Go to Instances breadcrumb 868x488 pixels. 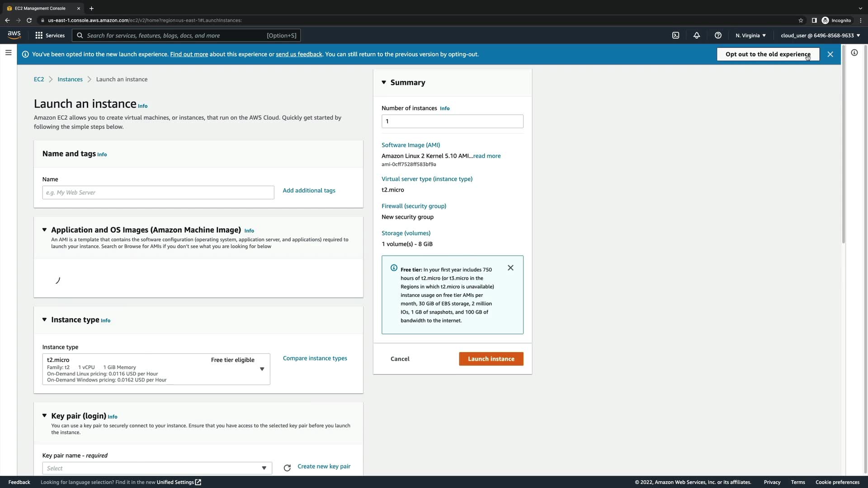70,79
